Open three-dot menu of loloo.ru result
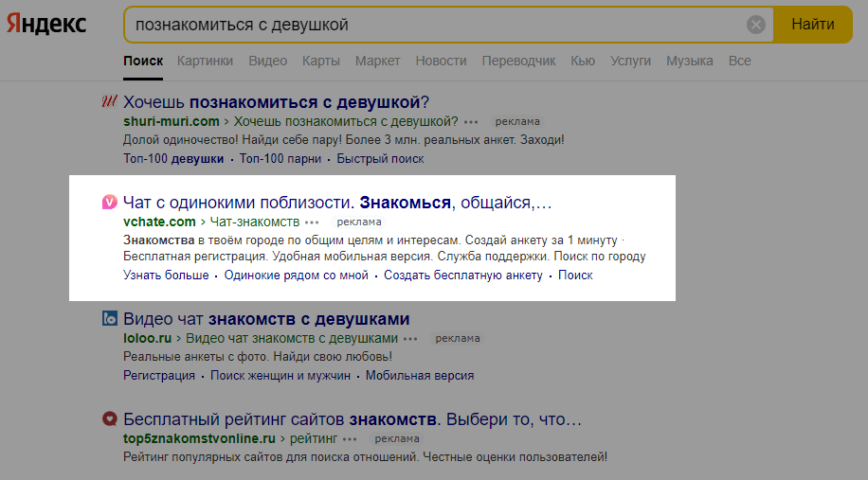 (x=410, y=339)
